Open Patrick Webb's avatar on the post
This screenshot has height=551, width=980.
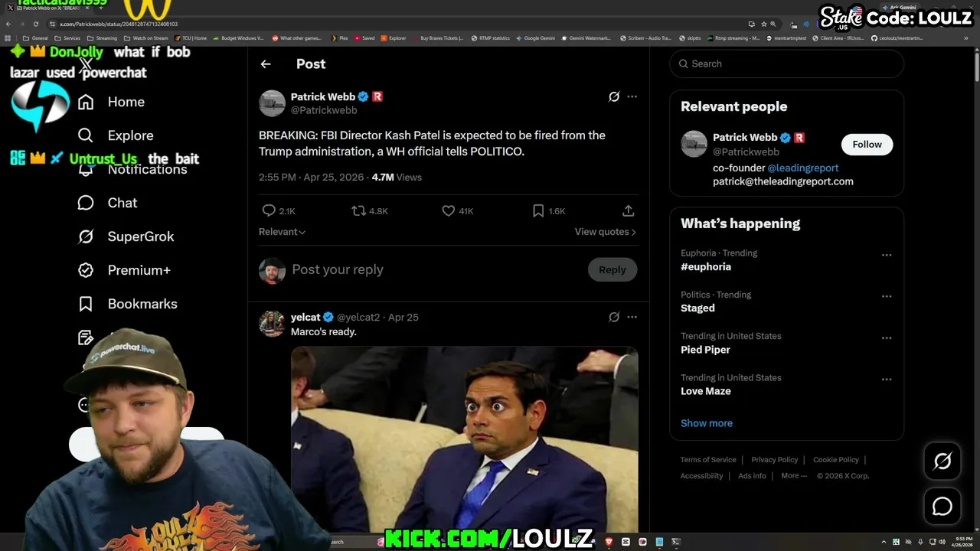(272, 103)
